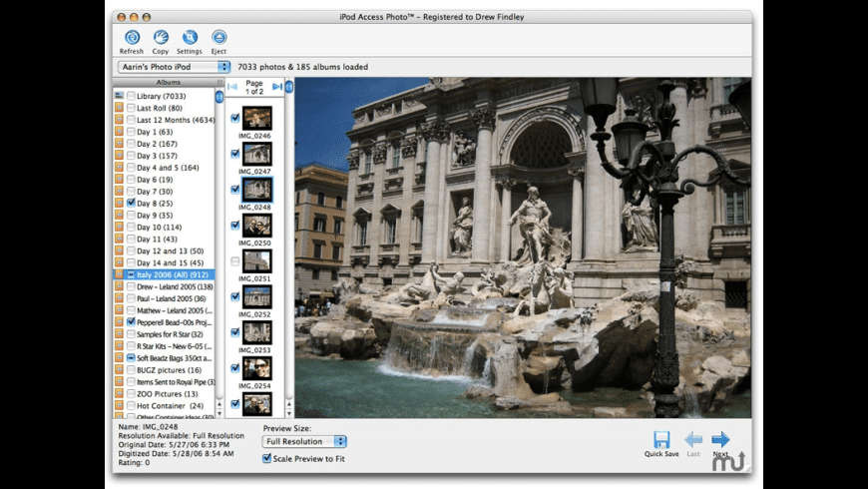This screenshot has height=489, width=868.
Task: Click albums list scroll-down arrow
Action: coord(219,413)
